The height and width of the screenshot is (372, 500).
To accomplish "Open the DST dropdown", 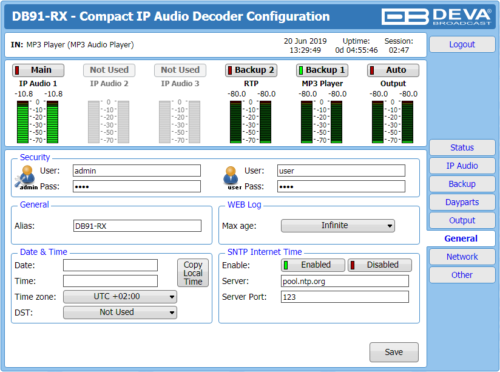I will (x=120, y=312).
